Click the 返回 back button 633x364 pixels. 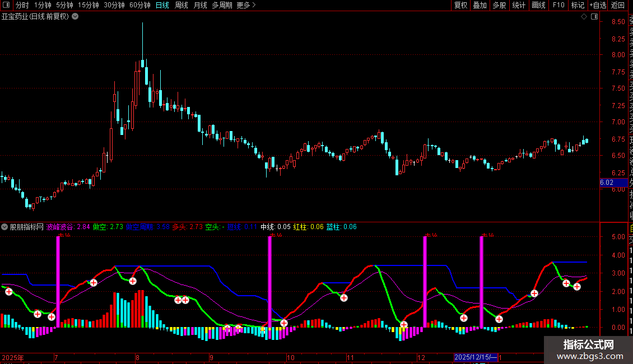(x=618, y=5)
